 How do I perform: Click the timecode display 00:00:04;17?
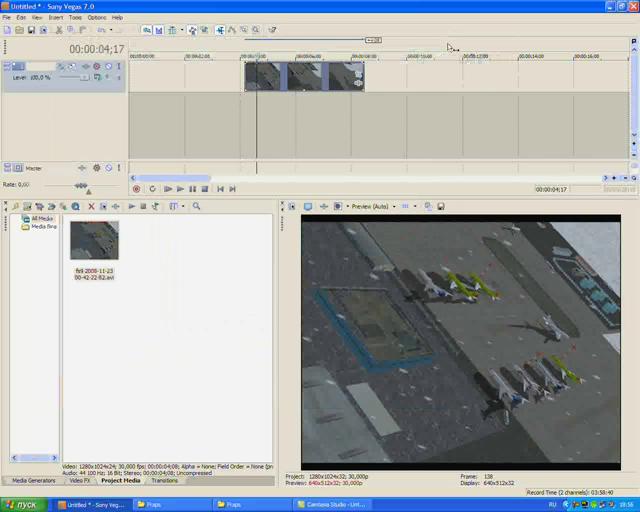(x=97, y=49)
